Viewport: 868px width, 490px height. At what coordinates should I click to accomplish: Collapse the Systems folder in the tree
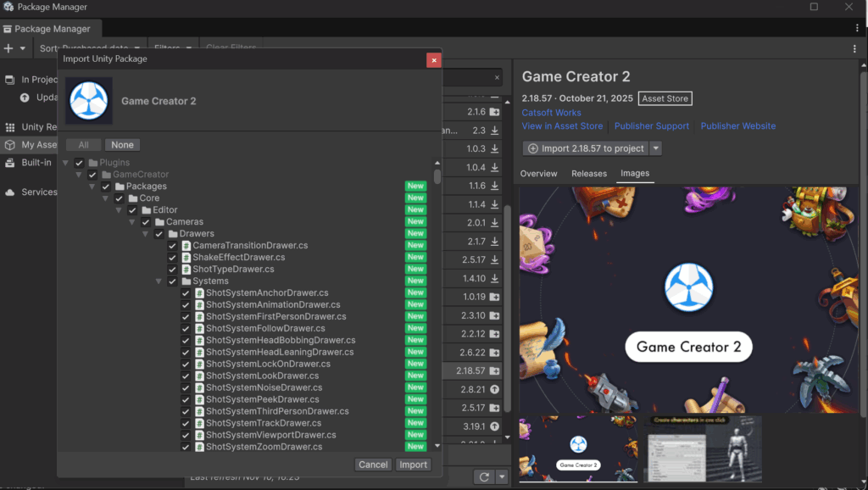pos(159,281)
